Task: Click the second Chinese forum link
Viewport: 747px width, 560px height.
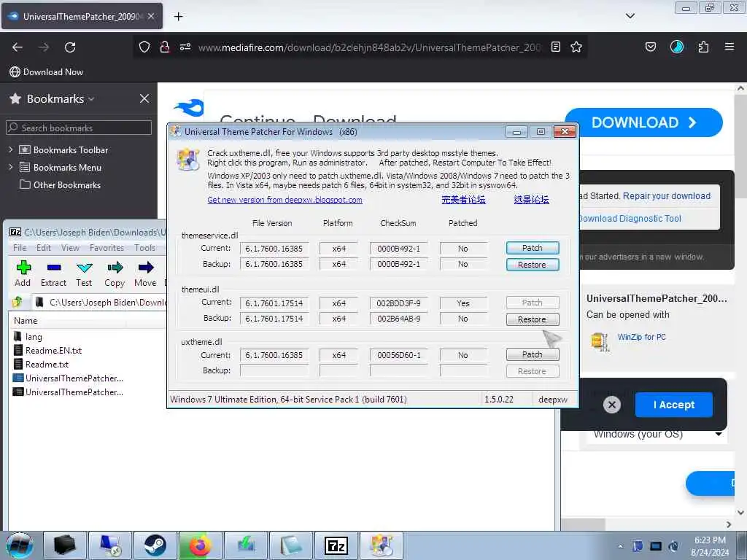Action: (x=531, y=200)
